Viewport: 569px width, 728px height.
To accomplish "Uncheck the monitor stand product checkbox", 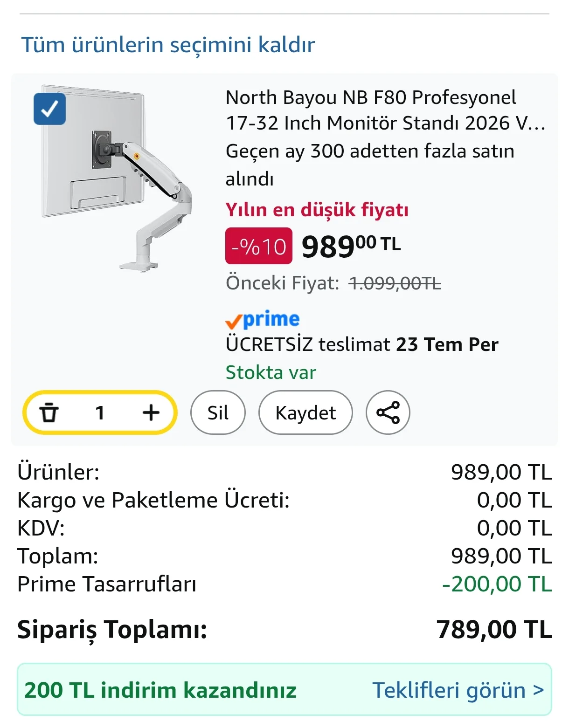I will tap(49, 109).
